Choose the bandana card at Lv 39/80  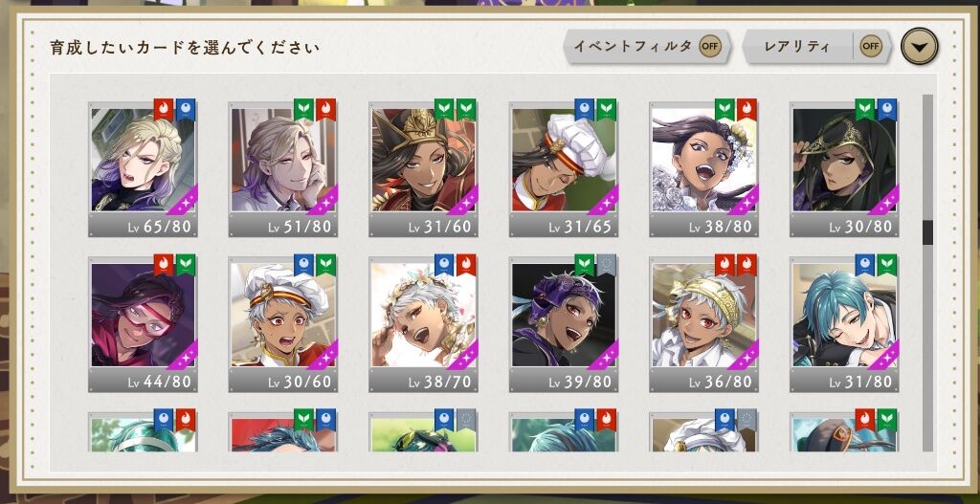[x=563, y=324]
